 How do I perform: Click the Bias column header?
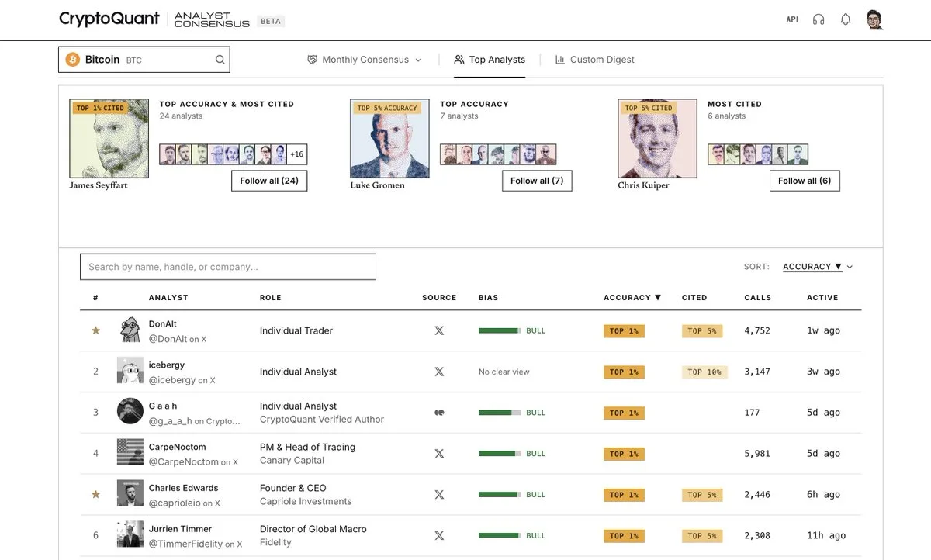(489, 298)
